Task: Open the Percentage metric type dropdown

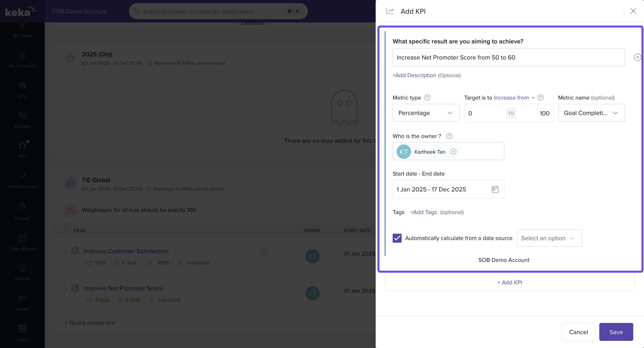Action: click(x=426, y=113)
